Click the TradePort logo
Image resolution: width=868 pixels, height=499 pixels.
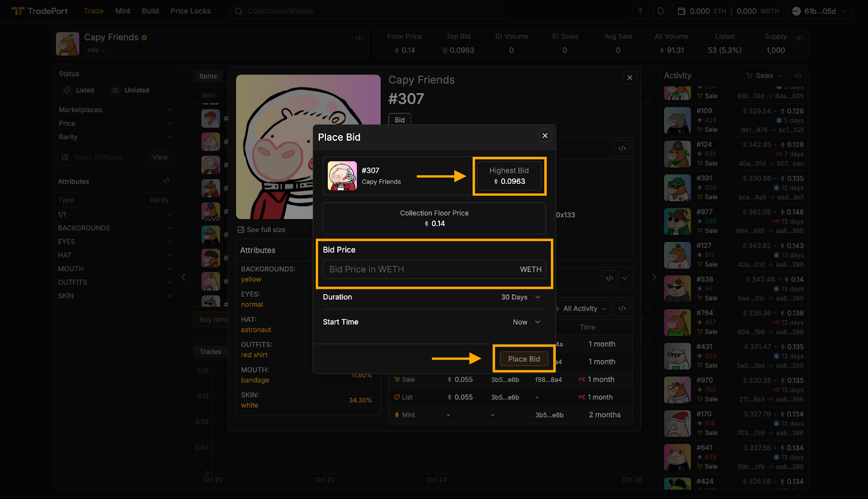click(x=40, y=11)
